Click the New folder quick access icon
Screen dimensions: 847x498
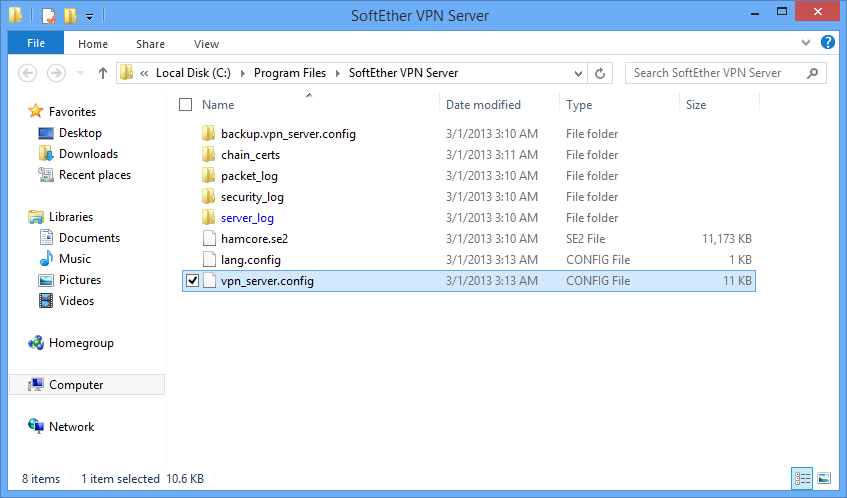[x=70, y=16]
